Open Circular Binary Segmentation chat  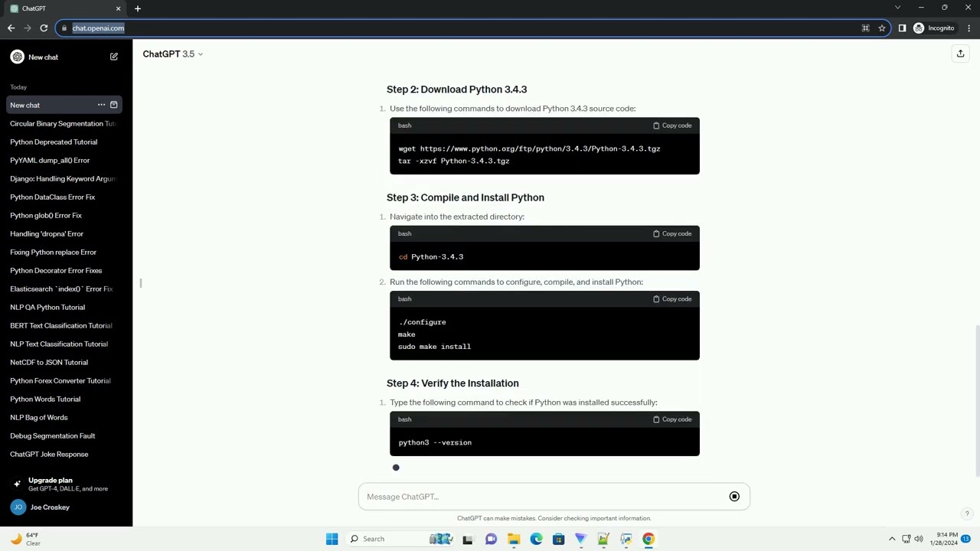63,123
